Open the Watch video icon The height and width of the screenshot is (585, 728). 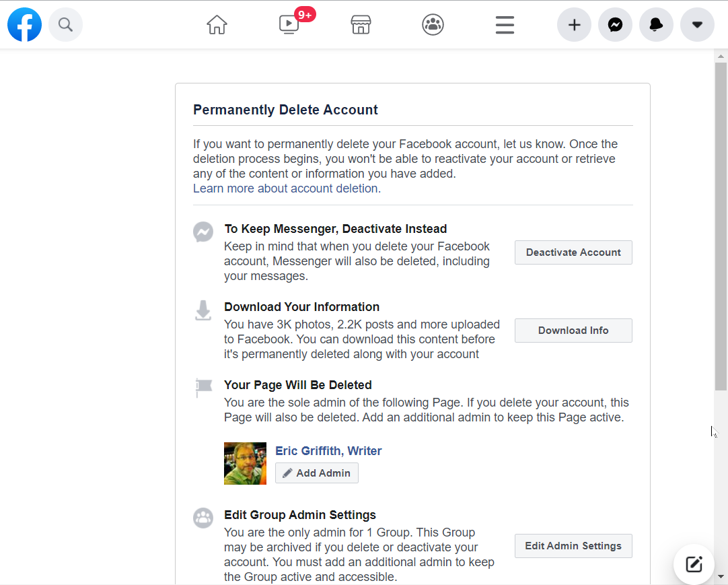(x=289, y=25)
